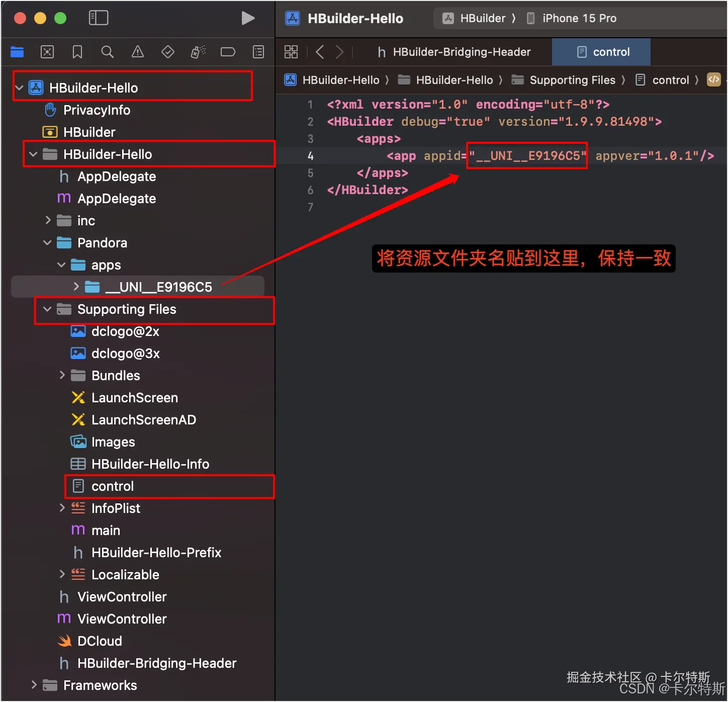Open the Find navigator magnifier icon

pos(108,52)
